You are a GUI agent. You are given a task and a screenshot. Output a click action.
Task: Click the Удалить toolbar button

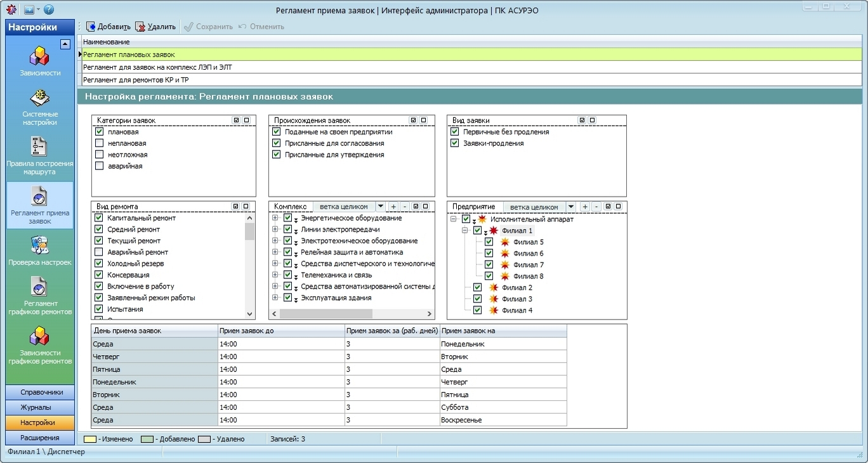[x=156, y=27]
